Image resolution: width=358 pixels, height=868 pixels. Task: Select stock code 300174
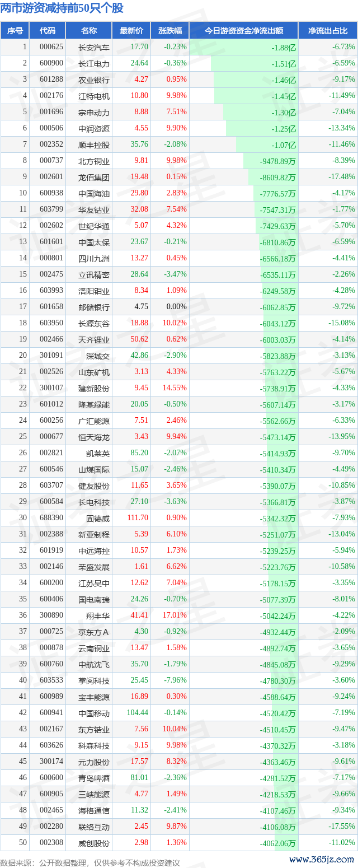51,762
